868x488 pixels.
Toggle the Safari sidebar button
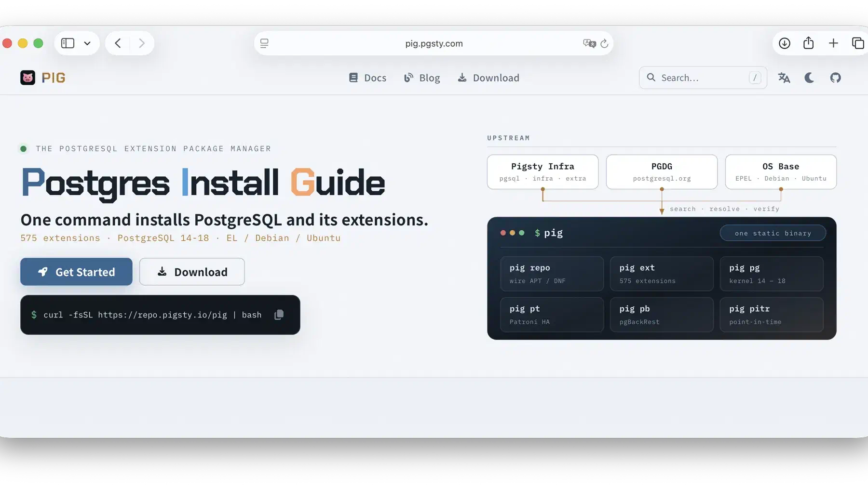68,43
